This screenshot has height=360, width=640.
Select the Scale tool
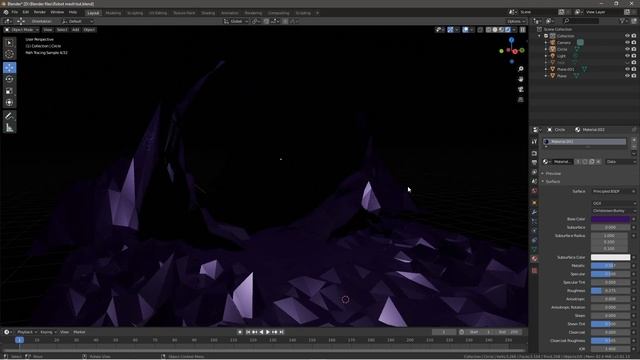(9, 91)
